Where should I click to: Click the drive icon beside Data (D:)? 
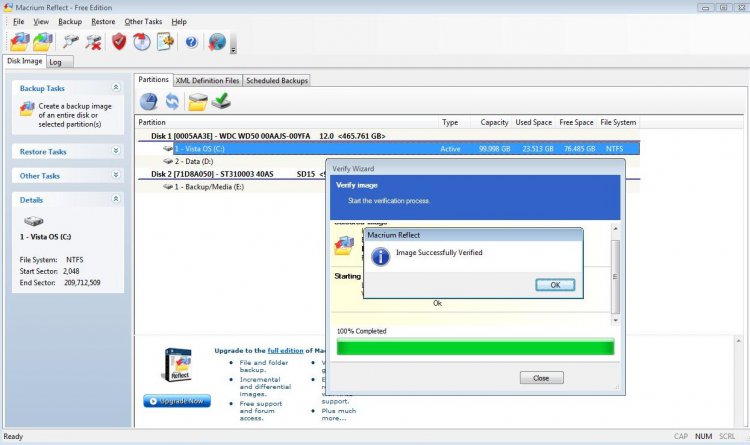click(168, 161)
